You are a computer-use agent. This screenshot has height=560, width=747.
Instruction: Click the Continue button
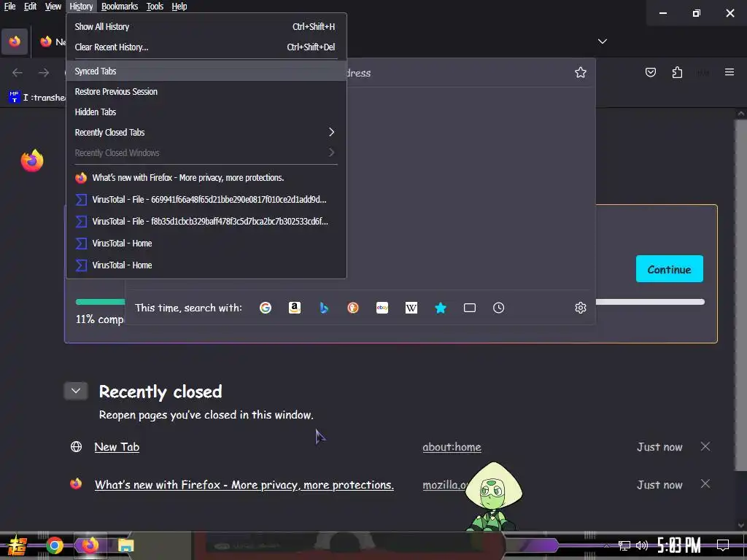(670, 269)
